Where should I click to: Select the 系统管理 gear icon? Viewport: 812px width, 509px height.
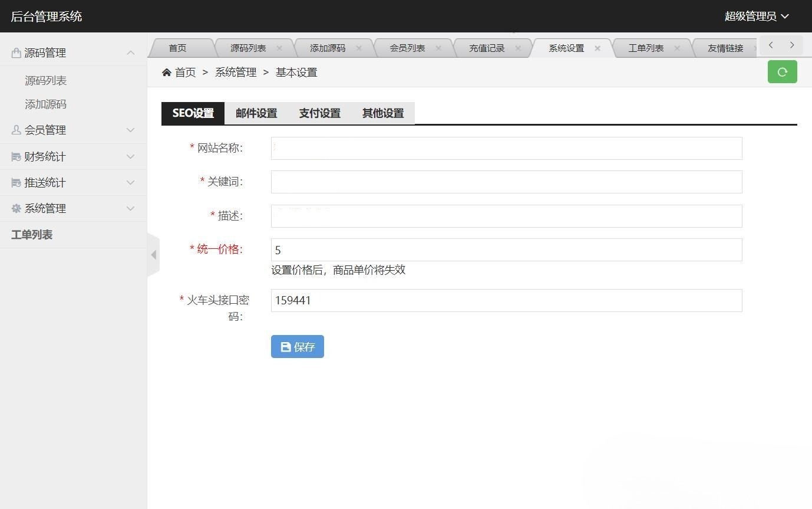point(16,208)
